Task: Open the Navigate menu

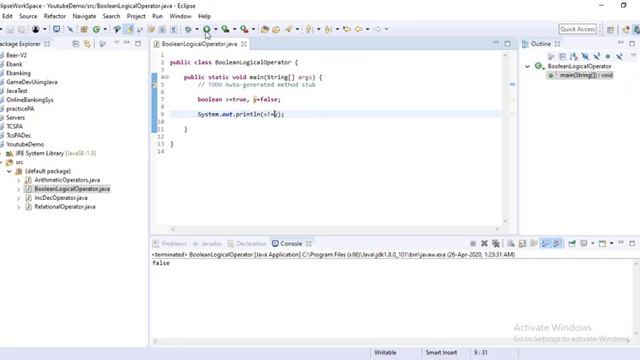Action: [x=84, y=16]
